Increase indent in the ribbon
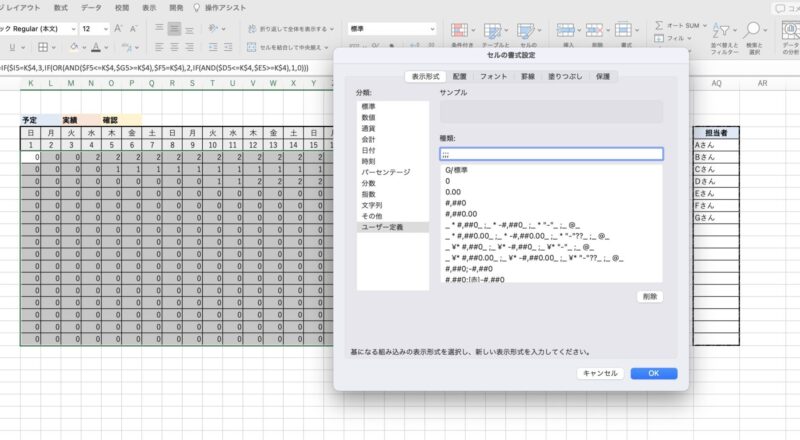Viewport: 800px width, 440px height. point(228,47)
